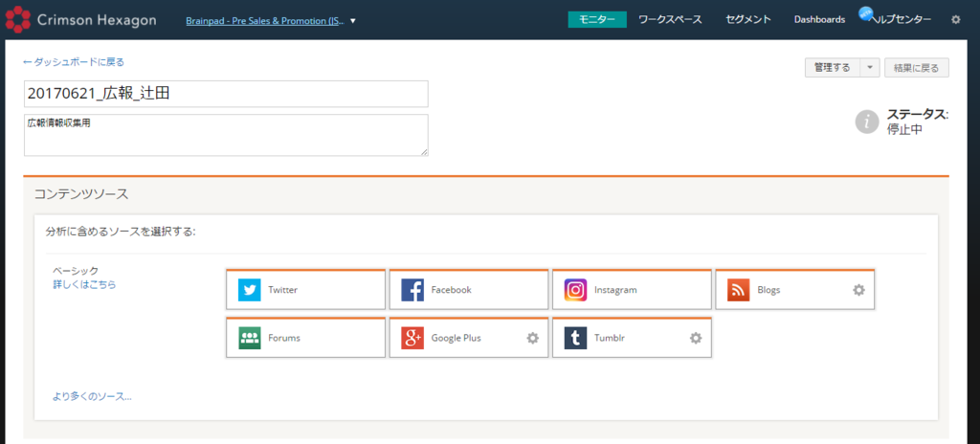Click the status info icon
The height and width of the screenshot is (444, 980).
[x=867, y=122]
